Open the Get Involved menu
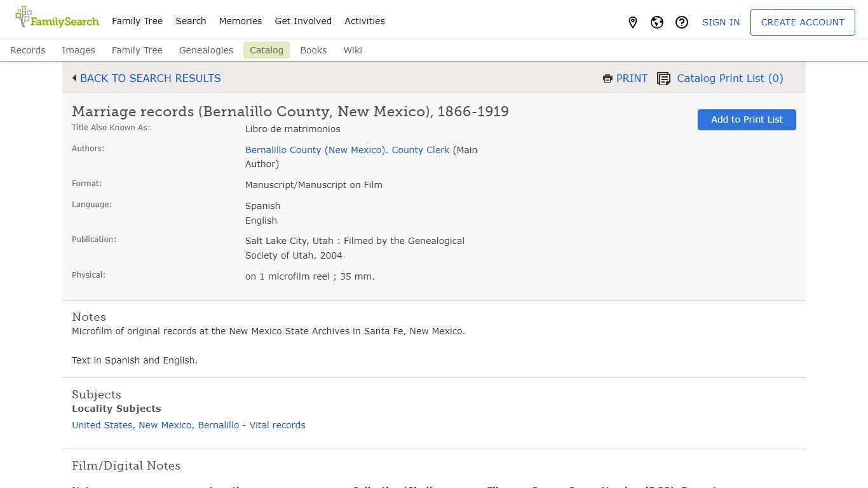 click(x=303, y=21)
